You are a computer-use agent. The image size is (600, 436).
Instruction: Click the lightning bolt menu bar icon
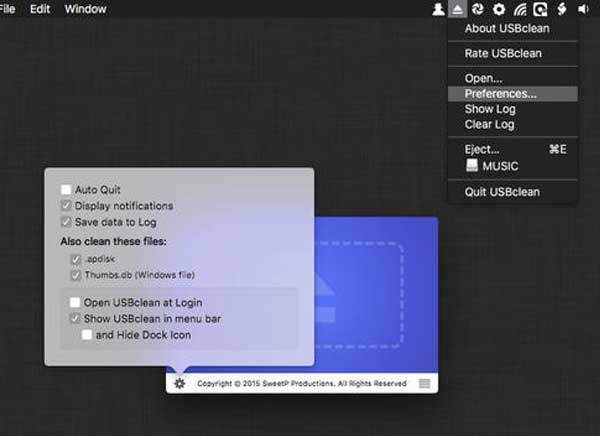point(562,9)
